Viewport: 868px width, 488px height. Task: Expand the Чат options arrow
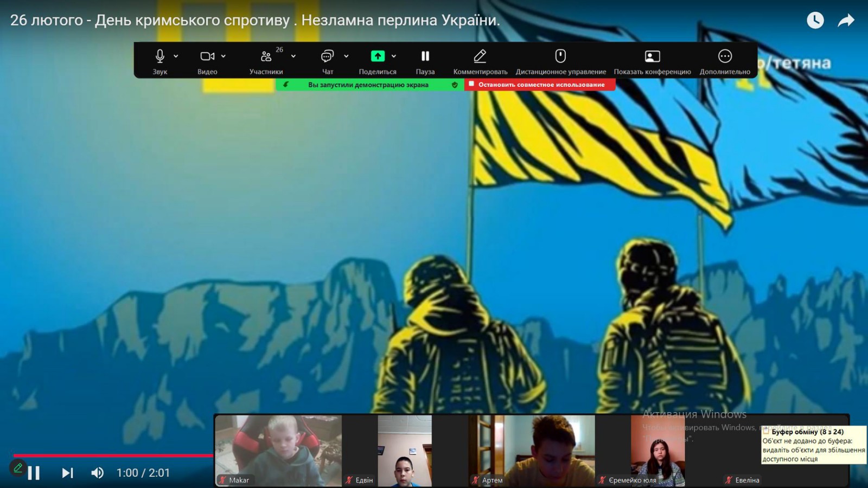point(346,56)
